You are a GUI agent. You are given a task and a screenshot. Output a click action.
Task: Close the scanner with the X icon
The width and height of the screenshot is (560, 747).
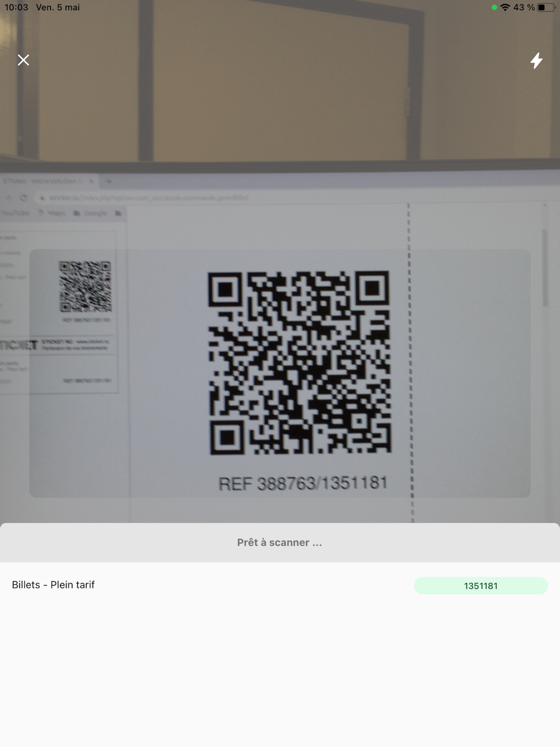[23, 60]
